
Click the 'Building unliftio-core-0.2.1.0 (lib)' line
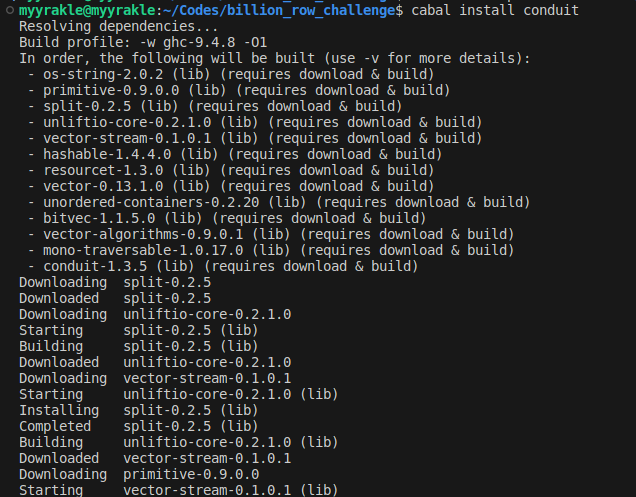[178, 442]
